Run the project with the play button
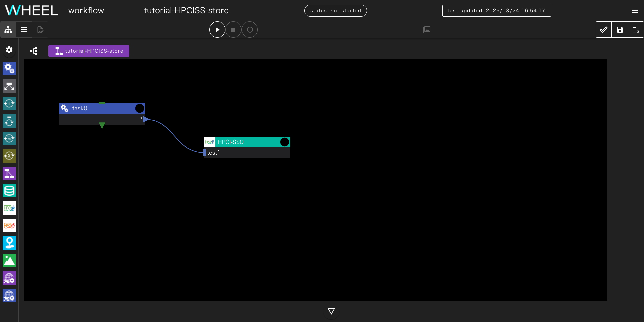 pyautogui.click(x=217, y=30)
